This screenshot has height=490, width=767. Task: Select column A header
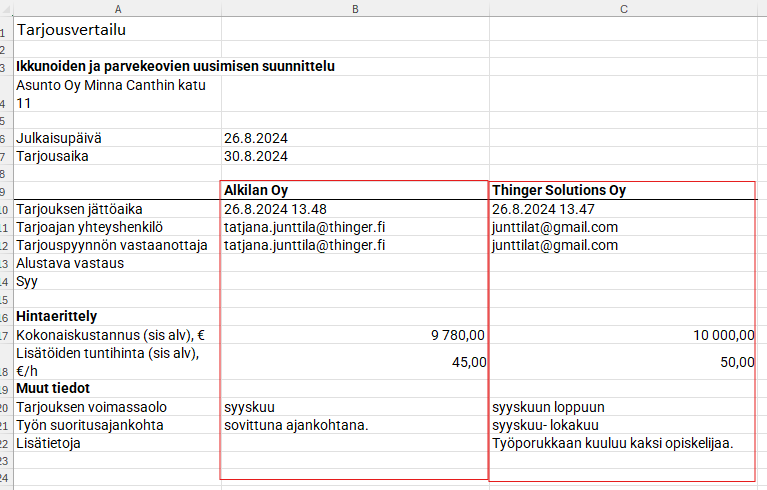coord(117,9)
